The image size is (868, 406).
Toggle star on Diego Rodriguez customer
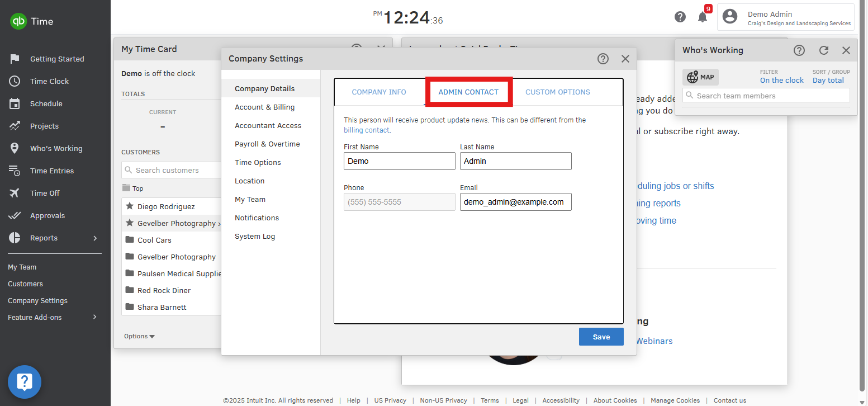point(130,206)
